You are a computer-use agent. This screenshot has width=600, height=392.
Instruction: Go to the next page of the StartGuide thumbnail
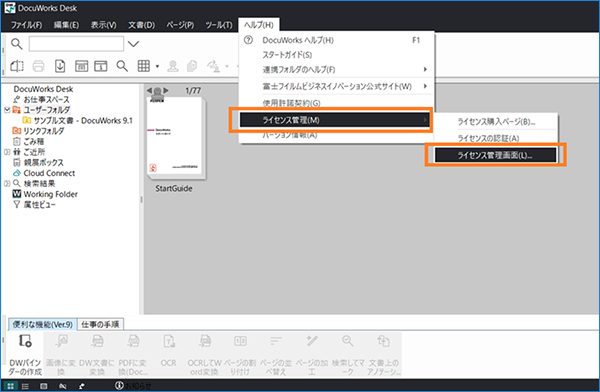coord(166,90)
